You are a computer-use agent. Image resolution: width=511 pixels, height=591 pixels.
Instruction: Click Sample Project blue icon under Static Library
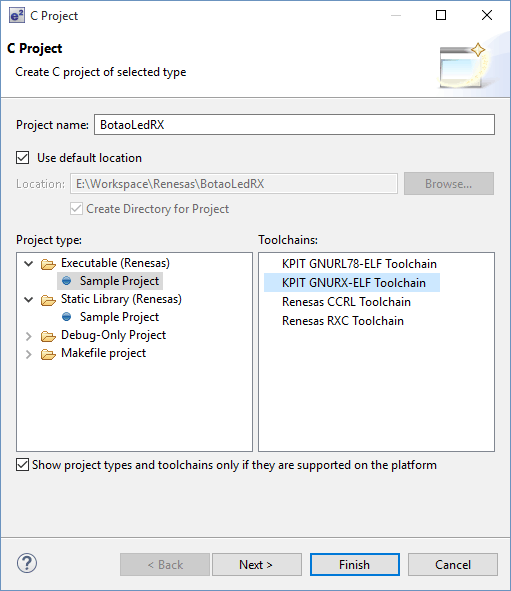[67, 317]
